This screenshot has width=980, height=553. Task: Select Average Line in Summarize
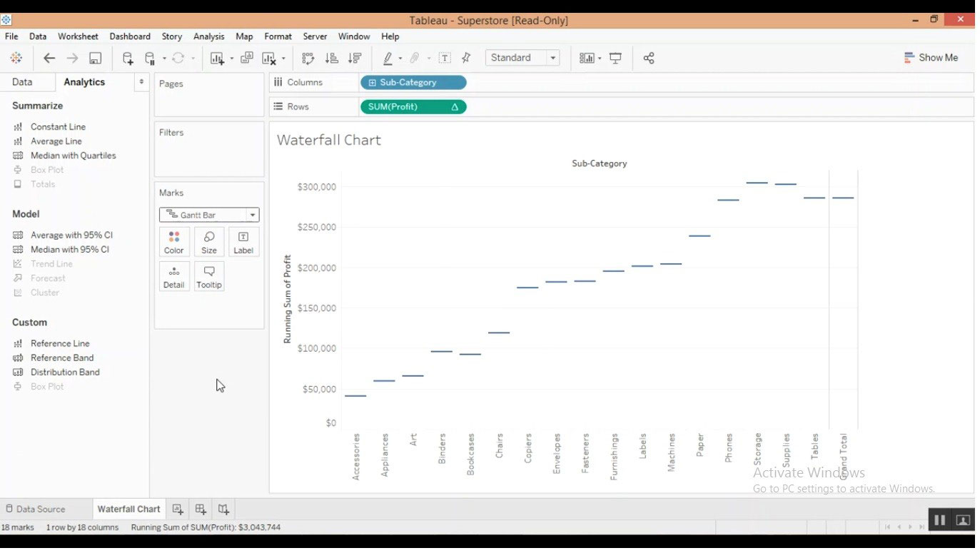pos(56,141)
